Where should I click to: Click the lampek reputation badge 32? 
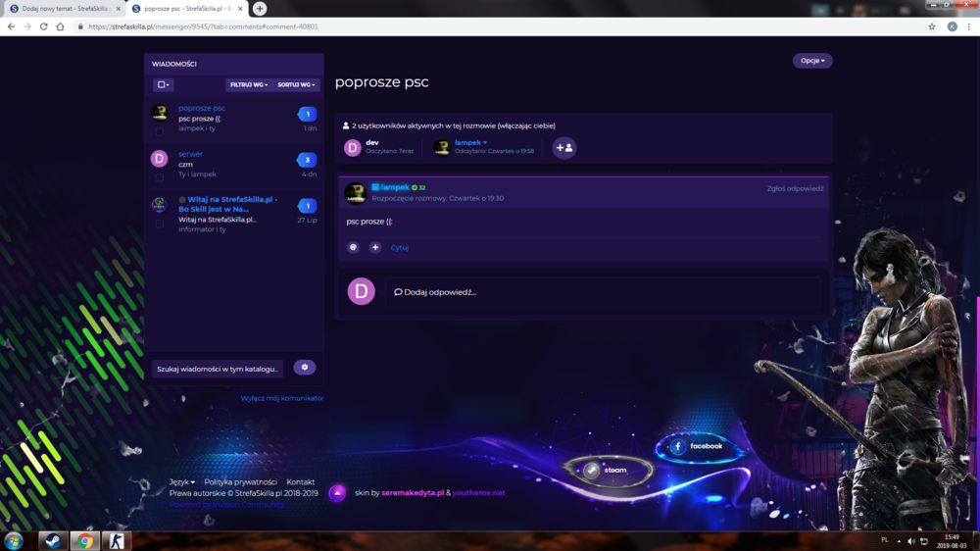point(418,187)
